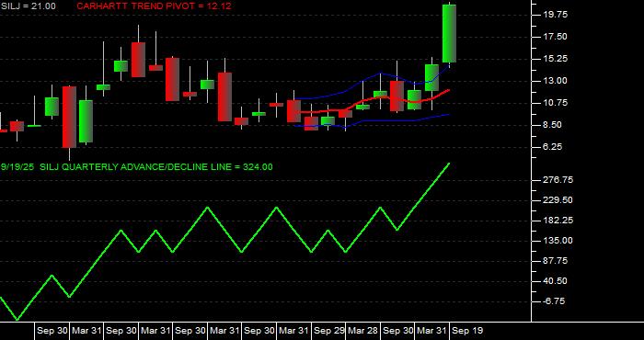Click the 17.50 price axis value
This screenshot has width=644, height=340.
tap(555, 37)
